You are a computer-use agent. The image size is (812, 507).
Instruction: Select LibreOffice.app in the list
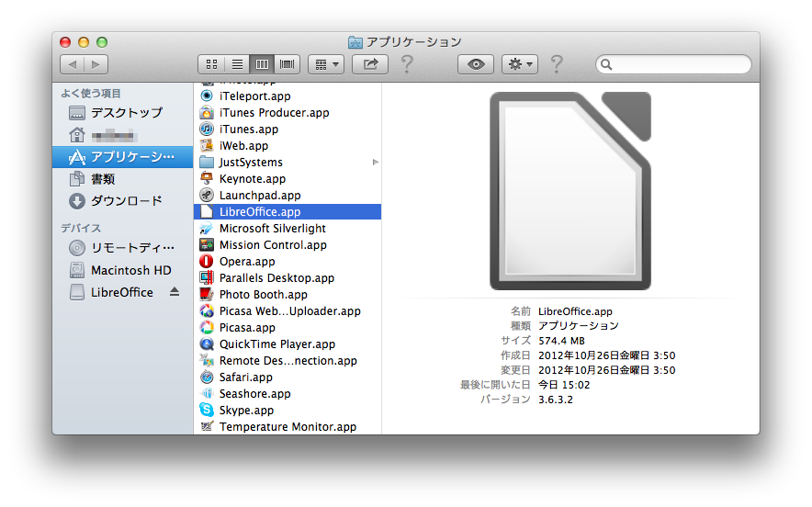pos(288,212)
